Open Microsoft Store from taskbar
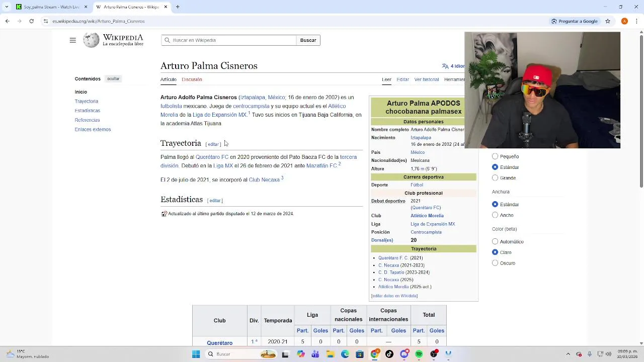The image size is (644, 362). 359,354
